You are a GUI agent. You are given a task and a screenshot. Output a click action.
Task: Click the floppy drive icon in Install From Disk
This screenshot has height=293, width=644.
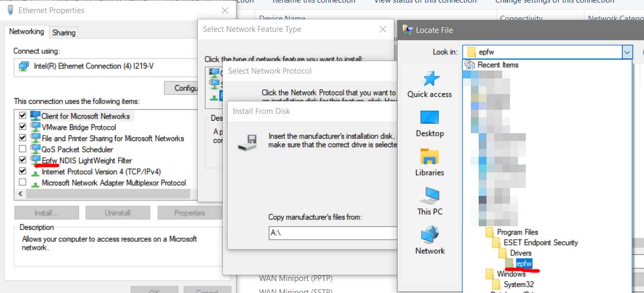pyautogui.click(x=247, y=142)
